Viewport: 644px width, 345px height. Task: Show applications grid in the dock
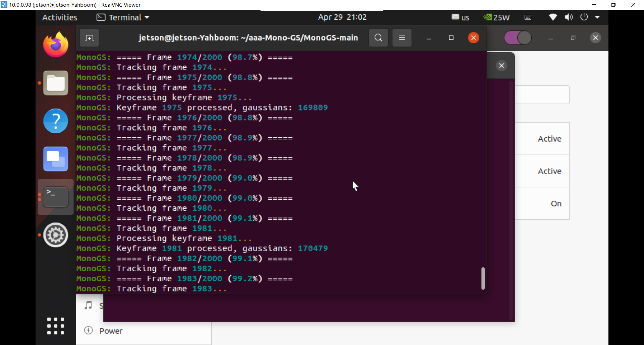point(56,326)
